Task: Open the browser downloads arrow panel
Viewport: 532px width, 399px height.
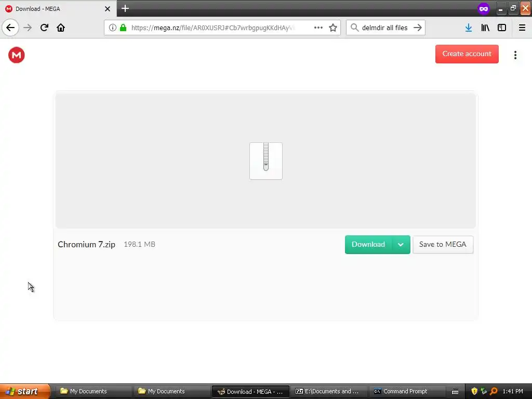Action: 469,28
